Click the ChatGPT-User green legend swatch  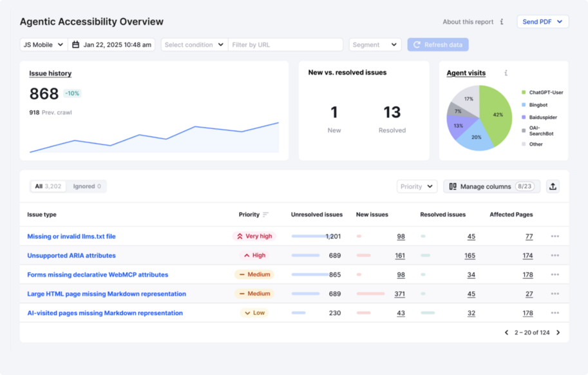pos(524,92)
